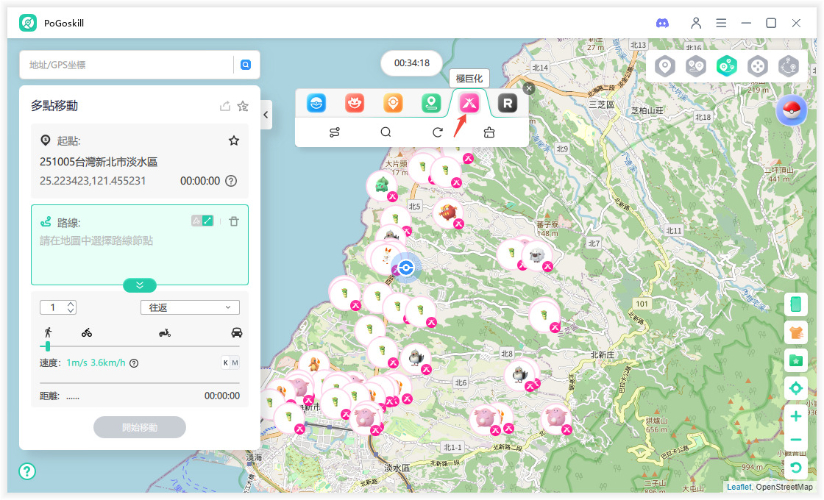This screenshot has width=824, height=500.
Task: Select the bicycle speed mode
Action: [87, 332]
